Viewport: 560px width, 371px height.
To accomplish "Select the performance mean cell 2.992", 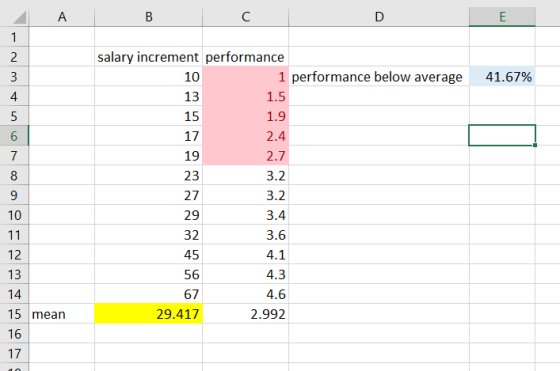I will point(245,314).
